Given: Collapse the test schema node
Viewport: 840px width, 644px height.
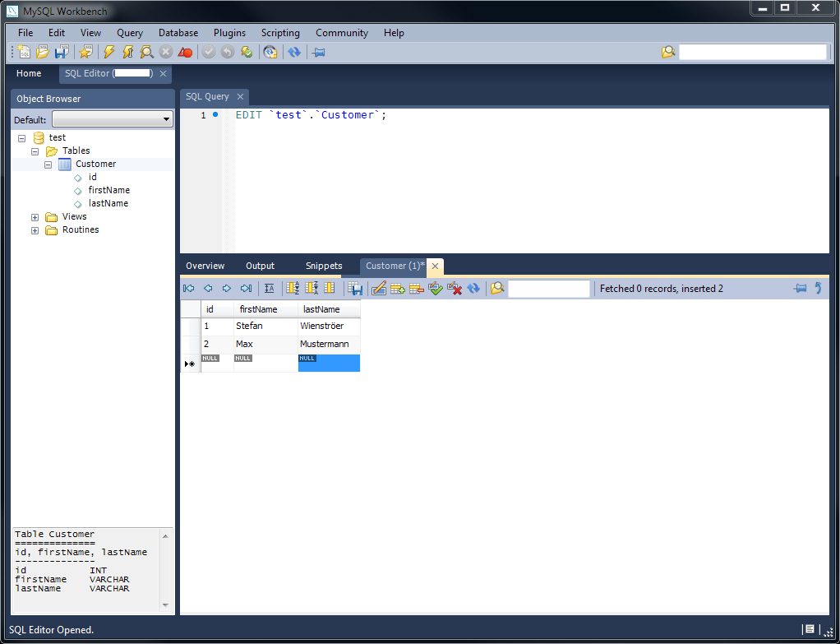Looking at the screenshot, I should point(21,138).
